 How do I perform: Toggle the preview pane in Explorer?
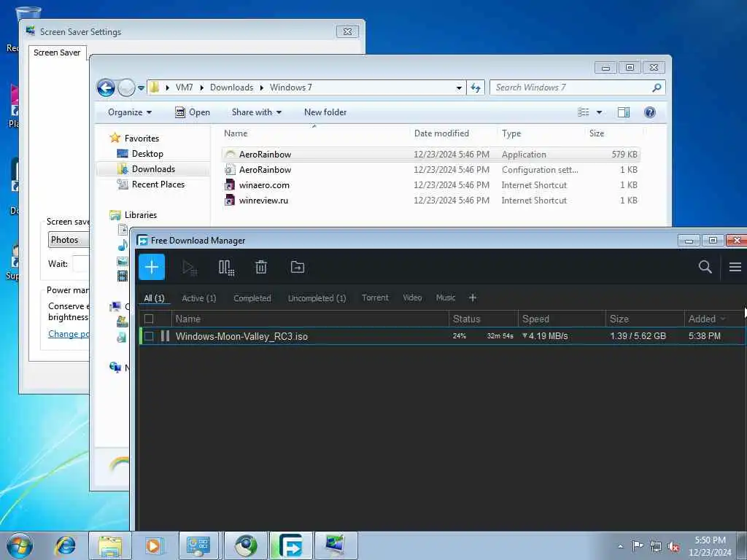click(x=624, y=112)
